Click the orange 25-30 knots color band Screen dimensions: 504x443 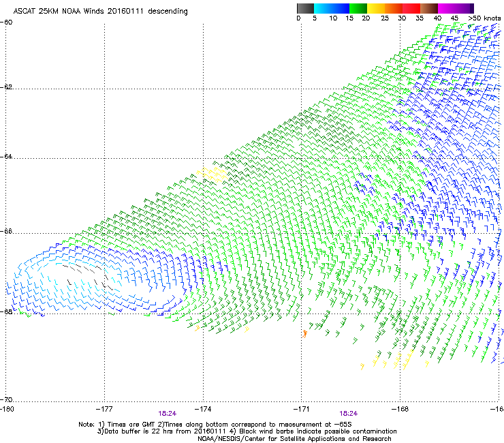click(x=394, y=8)
